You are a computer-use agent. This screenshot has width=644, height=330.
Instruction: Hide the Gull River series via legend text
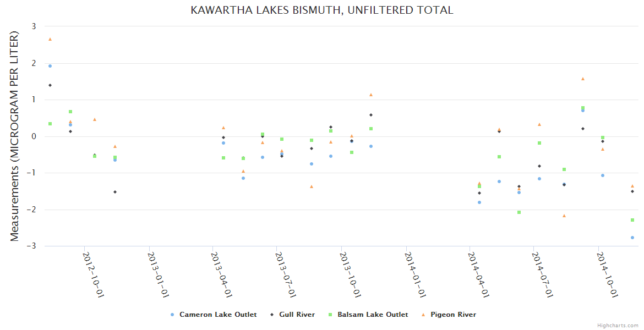(297, 315)
